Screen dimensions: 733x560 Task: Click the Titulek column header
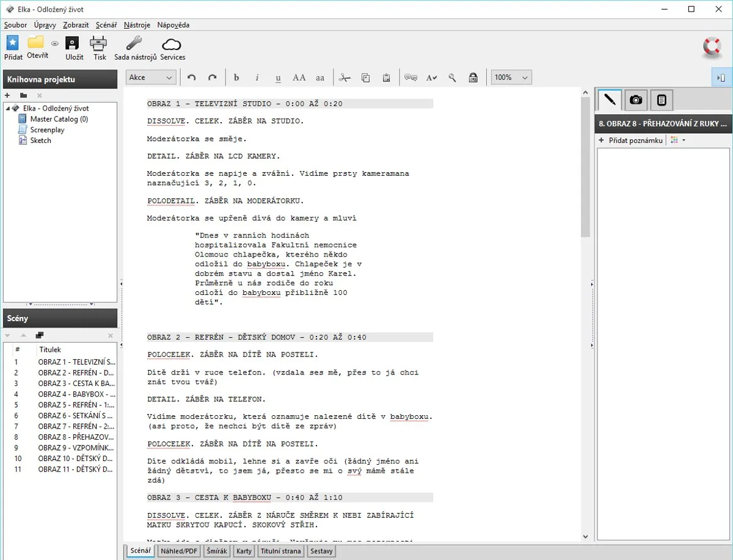click(76, 350)
